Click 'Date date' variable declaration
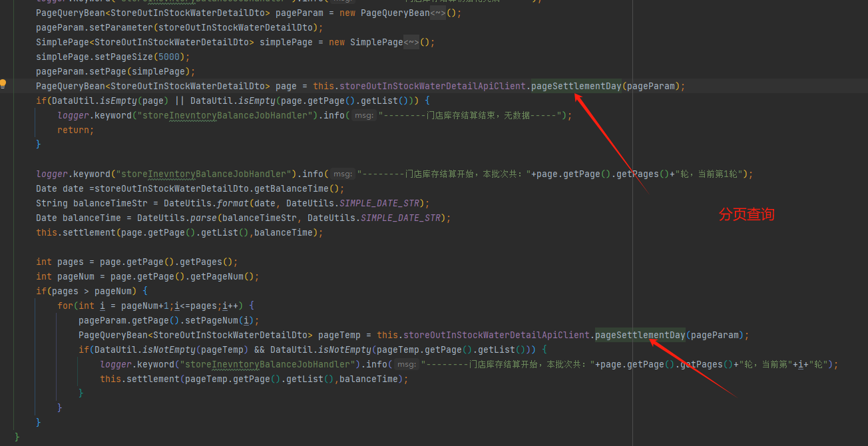 [60, 188]
